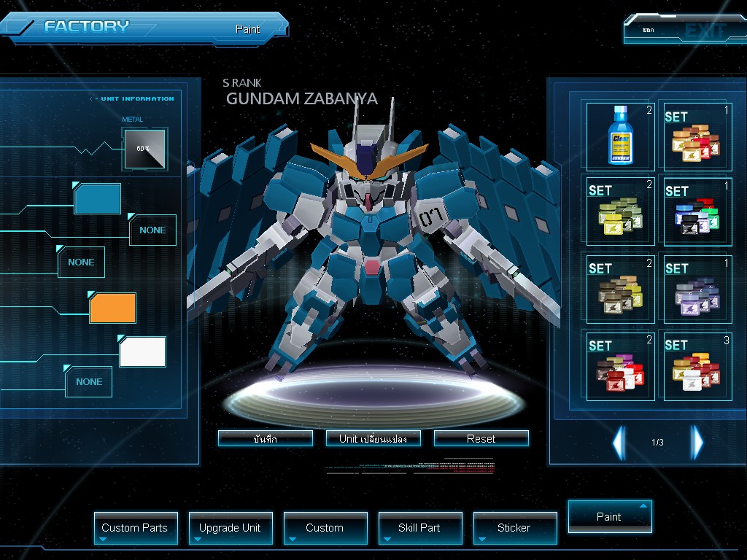Select the purple-gray paint set
Screen dimensions: 747x560
[697, 289]
